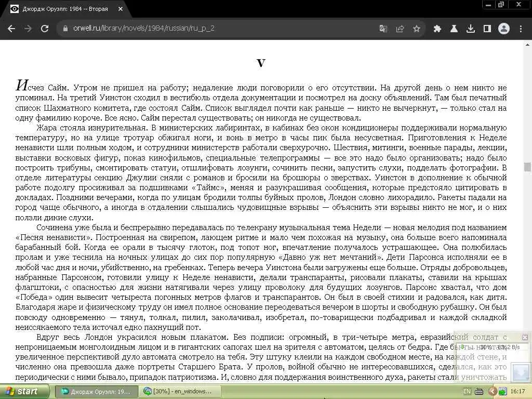Go forward to the next page

coord(28,29)
